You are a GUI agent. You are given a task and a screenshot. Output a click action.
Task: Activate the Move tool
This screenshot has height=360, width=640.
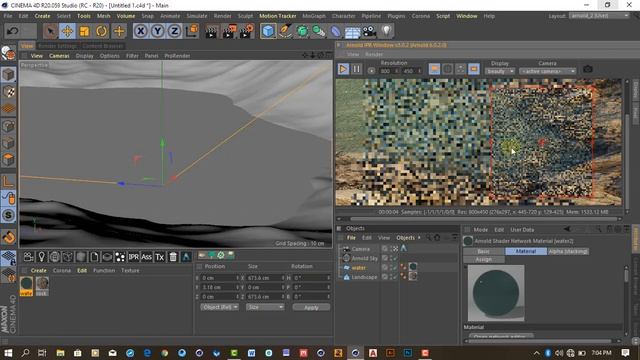click(67, 31)
